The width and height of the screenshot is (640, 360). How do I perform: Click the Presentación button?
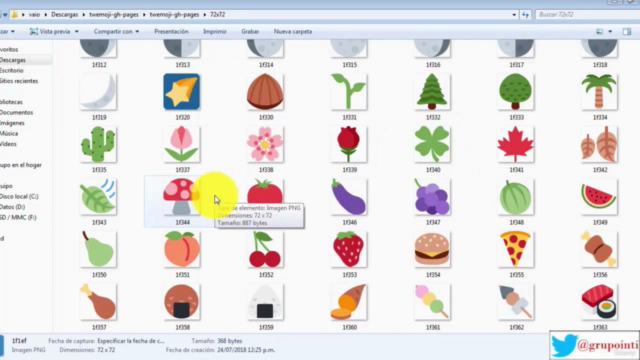(171, 31)
